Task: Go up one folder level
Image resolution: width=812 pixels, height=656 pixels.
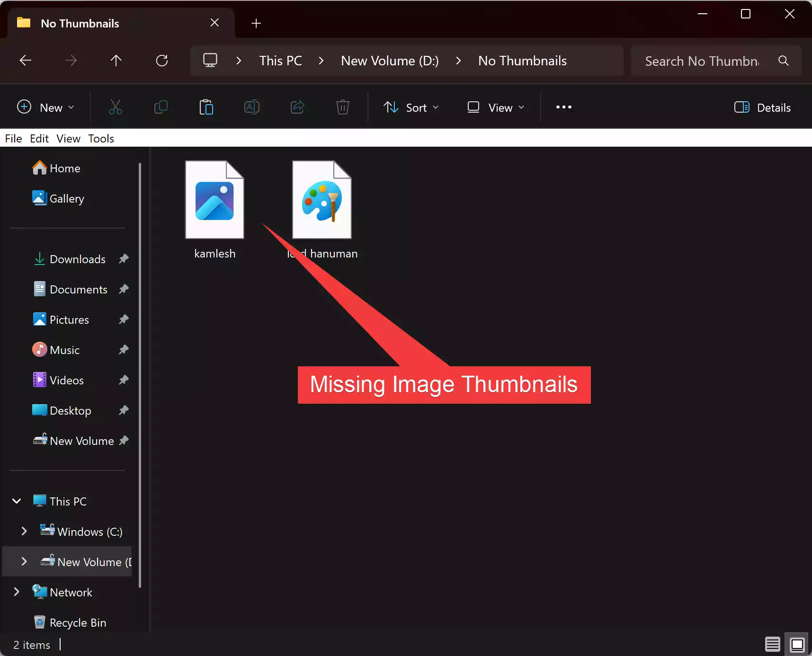Action: (x=116, y=61)
